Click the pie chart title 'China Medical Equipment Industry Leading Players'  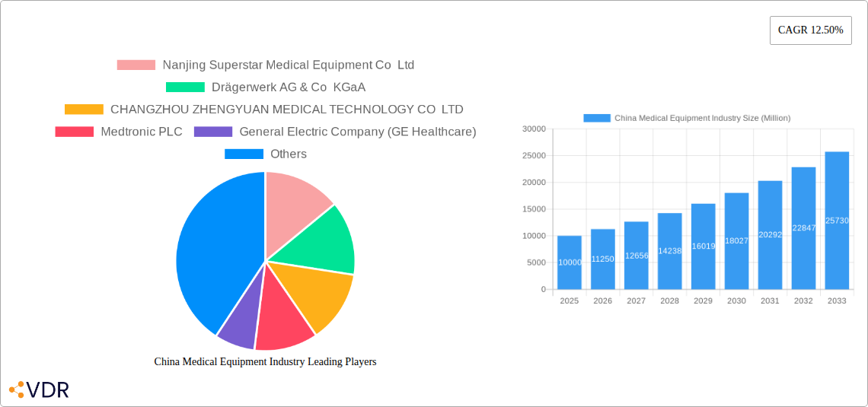tap(265, 361)
